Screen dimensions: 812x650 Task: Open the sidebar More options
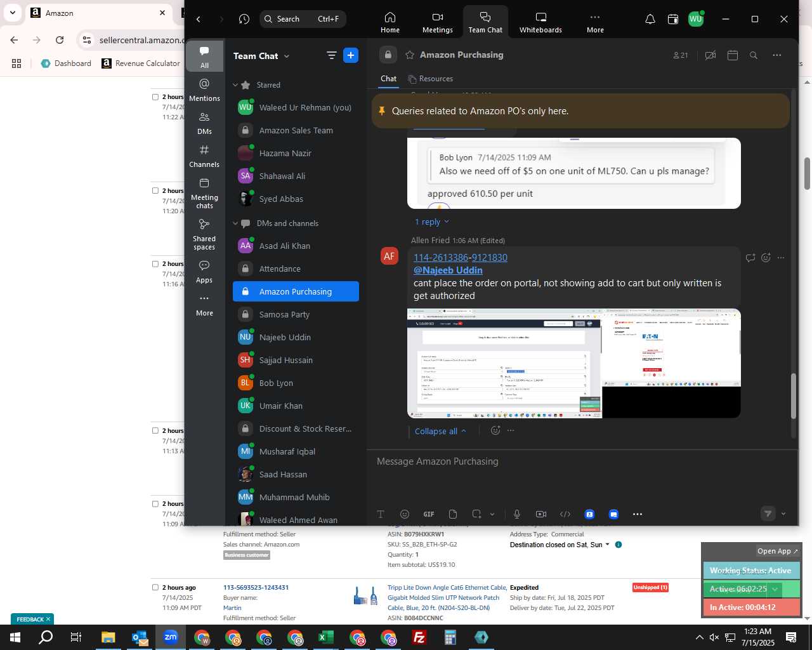(x=204, y=305)
